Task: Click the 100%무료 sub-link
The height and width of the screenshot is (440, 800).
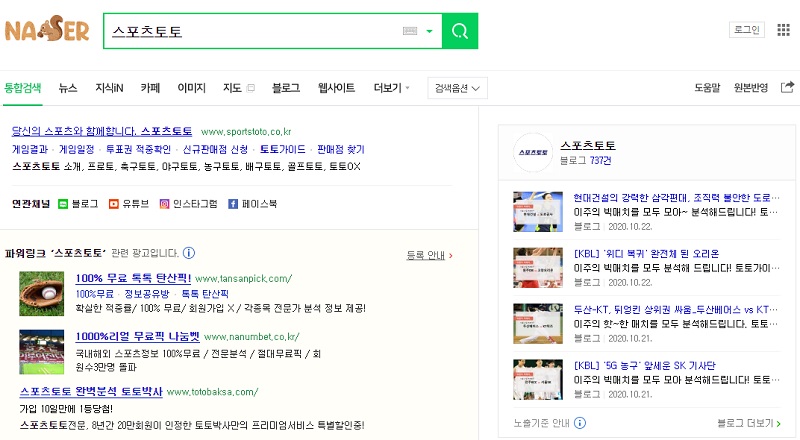Action: 94,294
